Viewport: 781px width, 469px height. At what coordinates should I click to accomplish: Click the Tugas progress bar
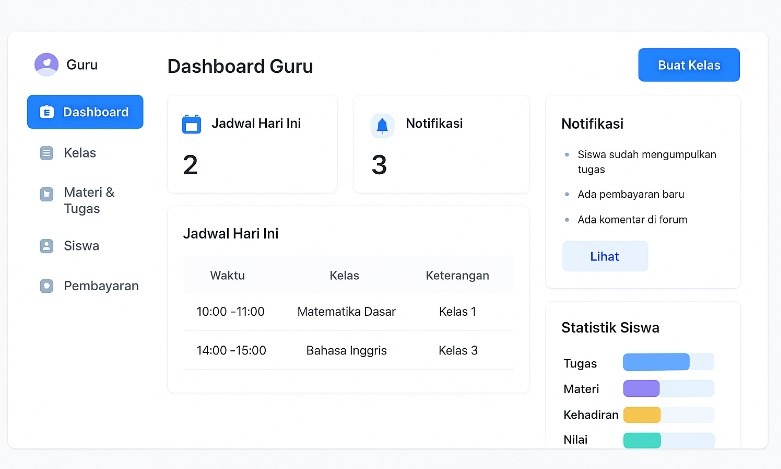(x=668, y=361)
